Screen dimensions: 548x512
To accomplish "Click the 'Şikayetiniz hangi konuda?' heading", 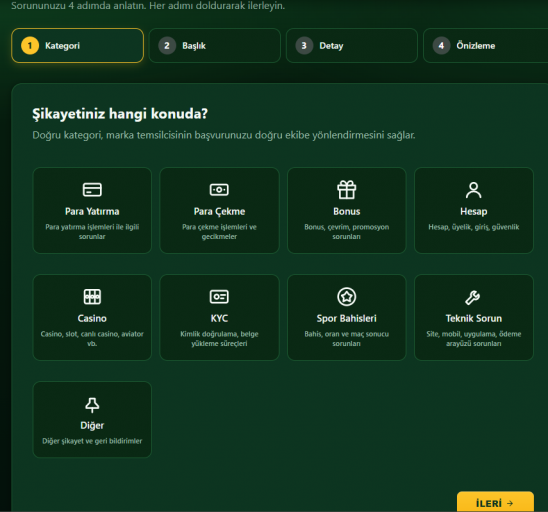I will pyautogui.click(x=120, y=114).
